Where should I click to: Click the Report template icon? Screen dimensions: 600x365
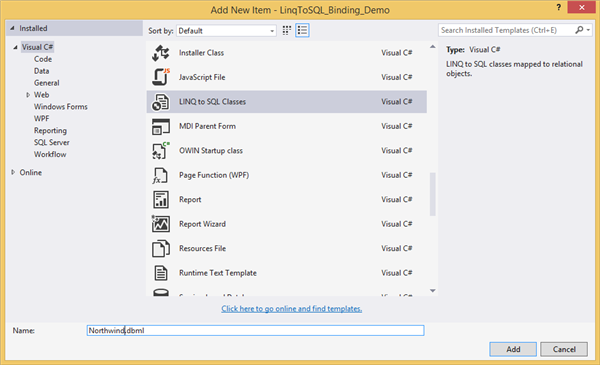161,200
